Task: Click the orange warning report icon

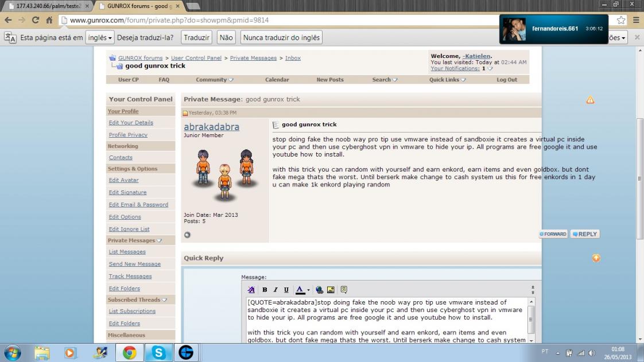Action: [590, 100]
